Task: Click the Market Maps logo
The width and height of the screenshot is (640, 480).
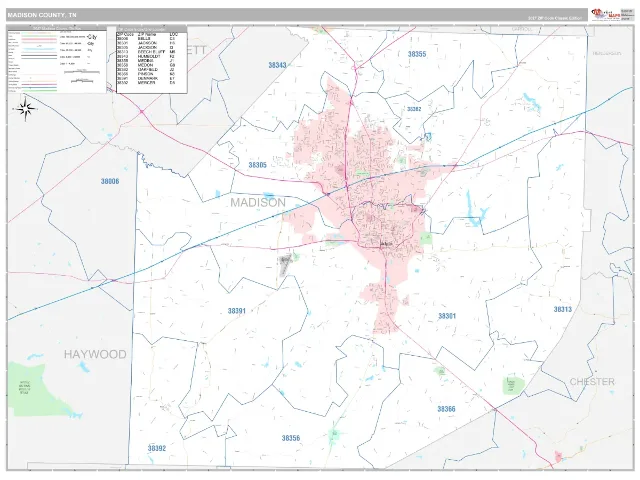Action: click(606, 15)
